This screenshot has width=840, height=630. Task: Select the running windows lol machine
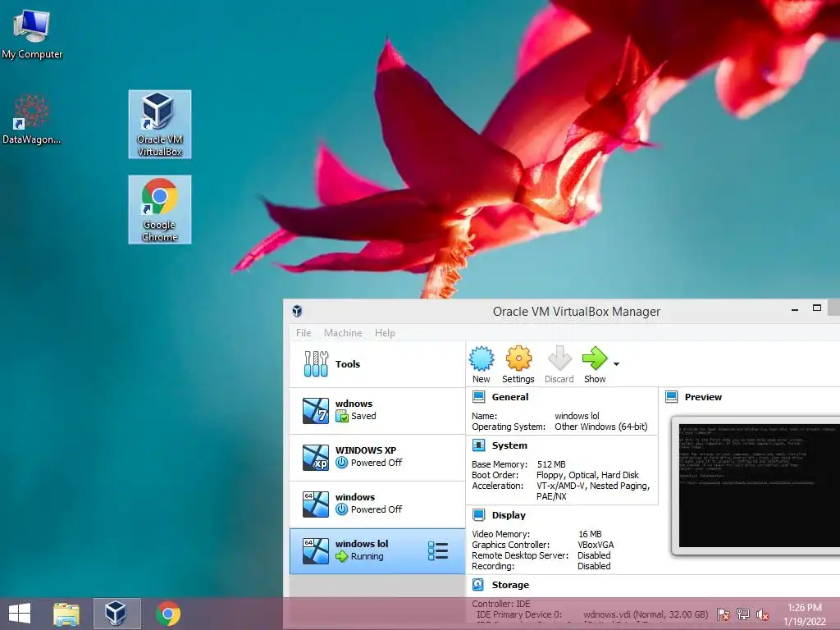[377, 550]
